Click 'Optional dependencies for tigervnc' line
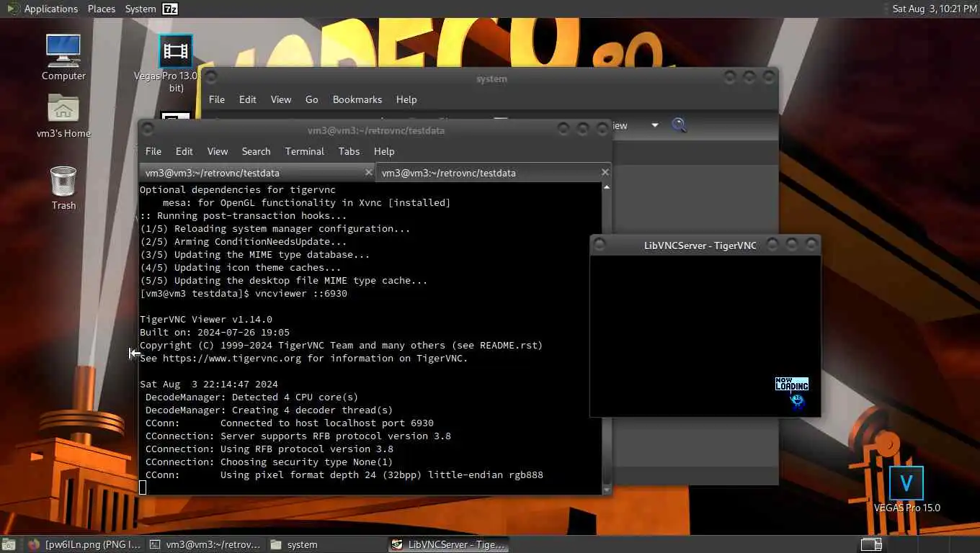 coord(238,190)
